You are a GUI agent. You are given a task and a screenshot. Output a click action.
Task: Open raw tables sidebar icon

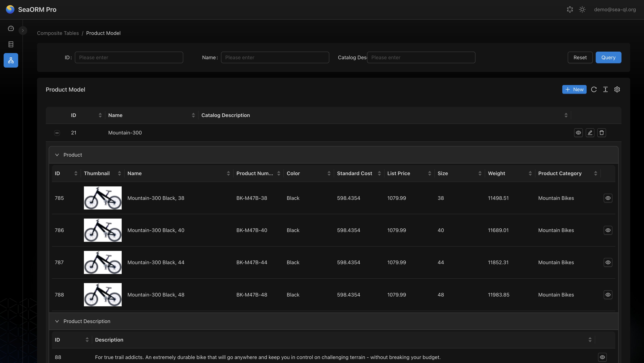point(11,44)
